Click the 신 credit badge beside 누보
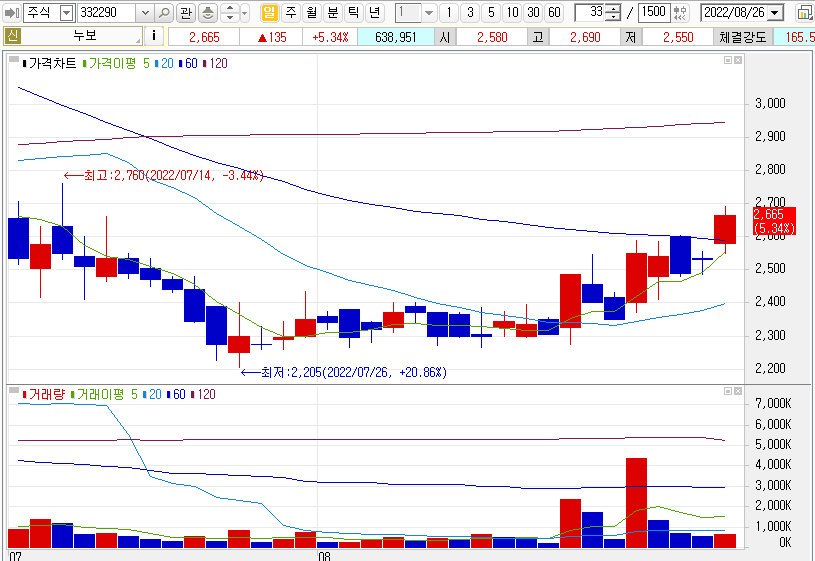Viewport: 815px width, 561px height. point(12,36)
